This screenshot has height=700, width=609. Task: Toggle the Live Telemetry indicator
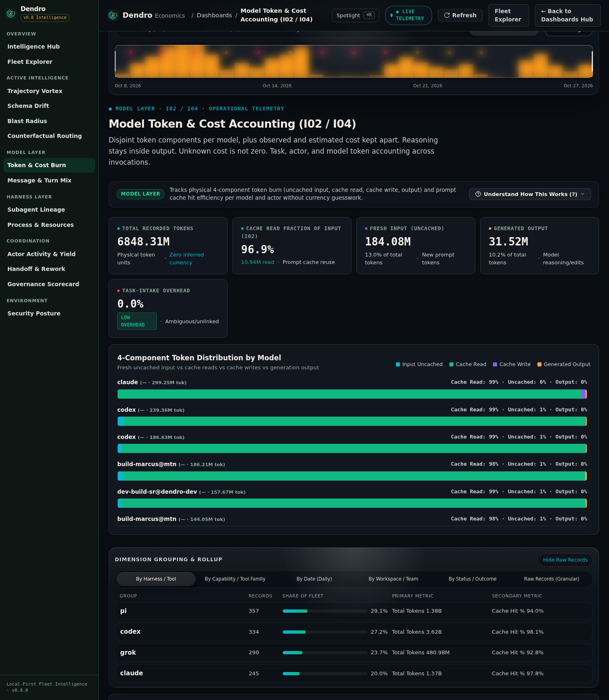tap(409, 15)
